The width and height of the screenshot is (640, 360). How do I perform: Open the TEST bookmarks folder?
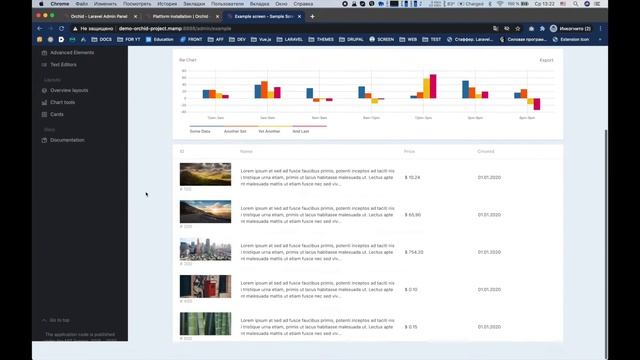click(432, 40)
